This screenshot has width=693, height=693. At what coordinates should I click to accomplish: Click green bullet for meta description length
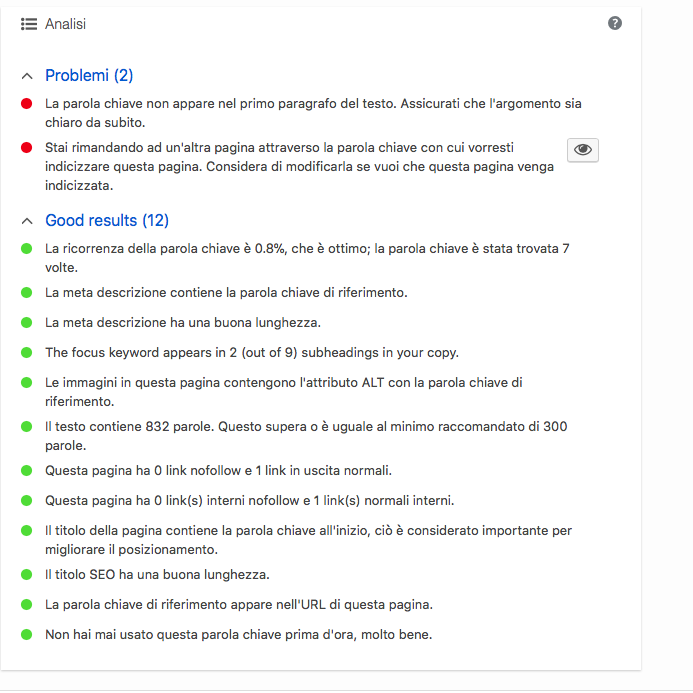pyautogui.click(x=27, y=323)
